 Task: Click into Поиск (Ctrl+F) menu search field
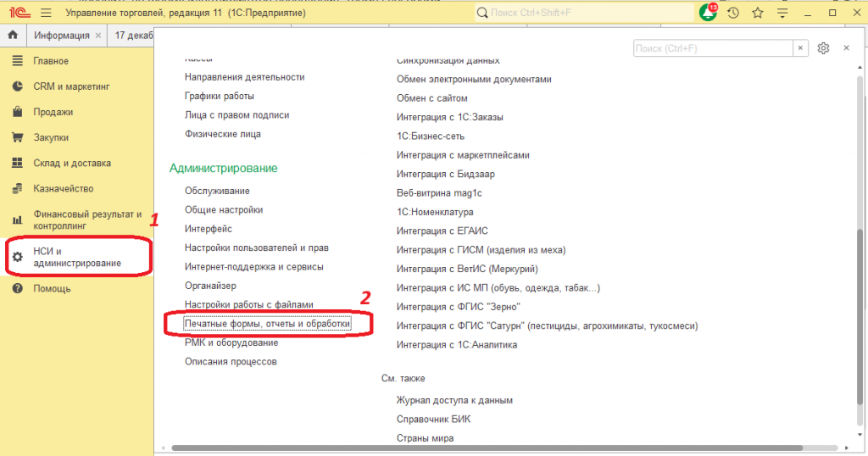coord(713,48)
